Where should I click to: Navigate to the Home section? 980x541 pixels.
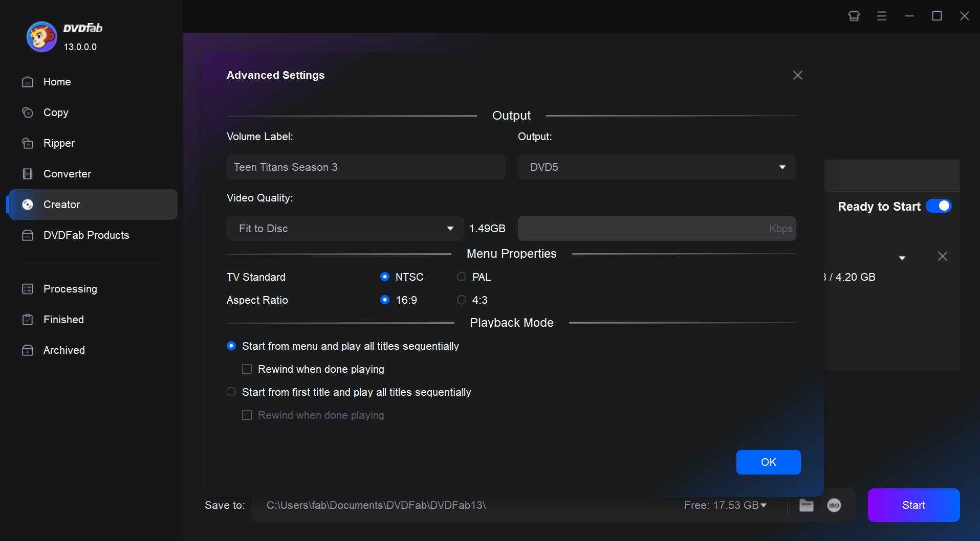pos(57,82)
